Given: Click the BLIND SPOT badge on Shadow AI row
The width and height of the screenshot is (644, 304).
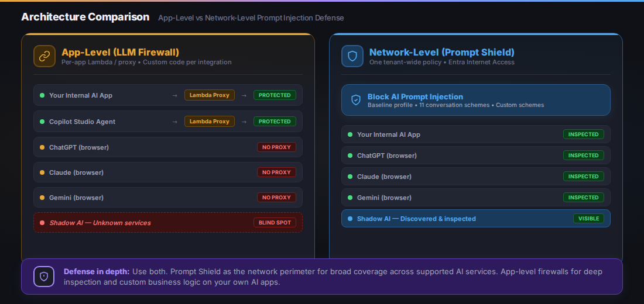Looking at the screenshot, I should [x=275, y=223].
